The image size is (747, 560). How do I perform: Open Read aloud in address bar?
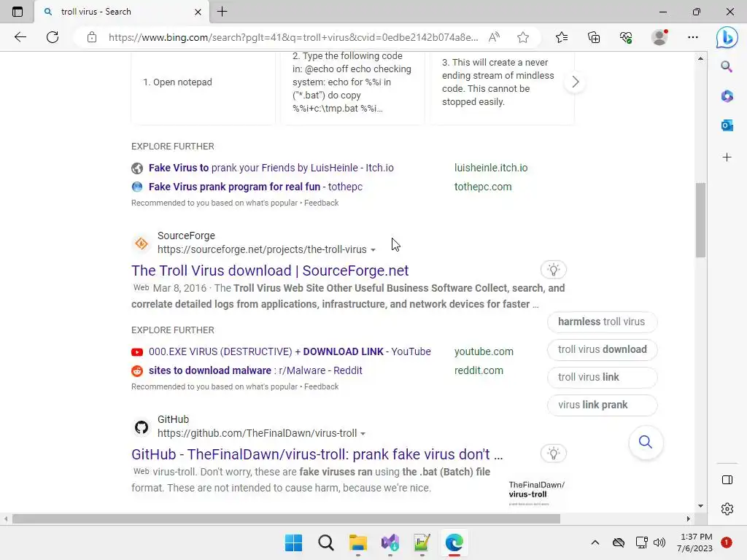[x=494, y=37]
